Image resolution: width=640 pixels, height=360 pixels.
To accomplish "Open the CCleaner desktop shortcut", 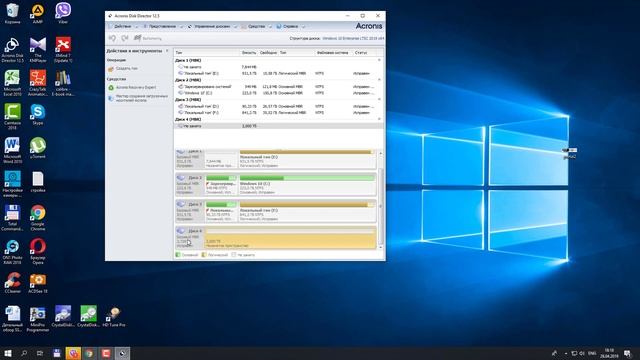I will pyautogui.click(x=12, y=283).
